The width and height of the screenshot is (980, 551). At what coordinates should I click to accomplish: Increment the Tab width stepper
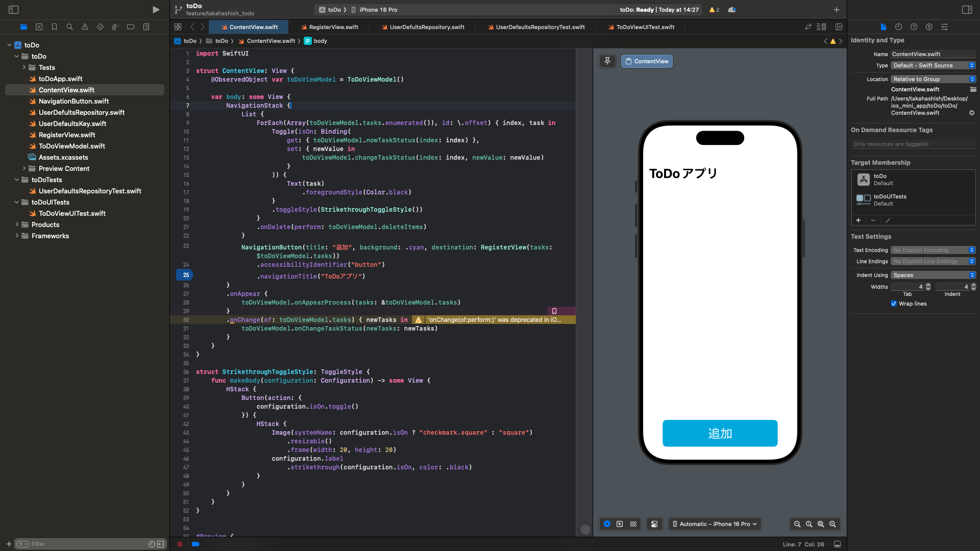[x=928, y=285]
